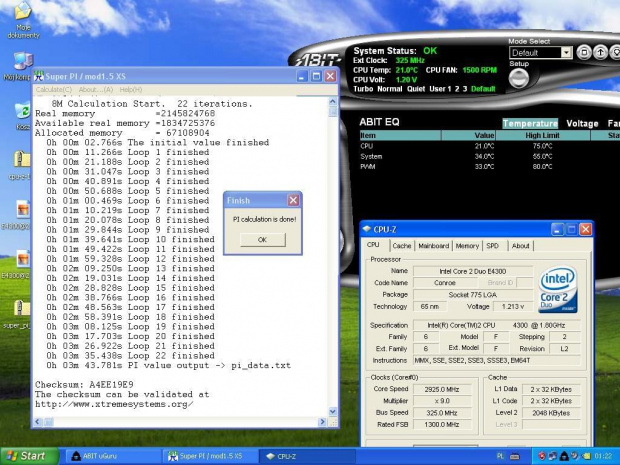
Task: Select Normal mode in uGuru
Action: [x=389, y=89]
